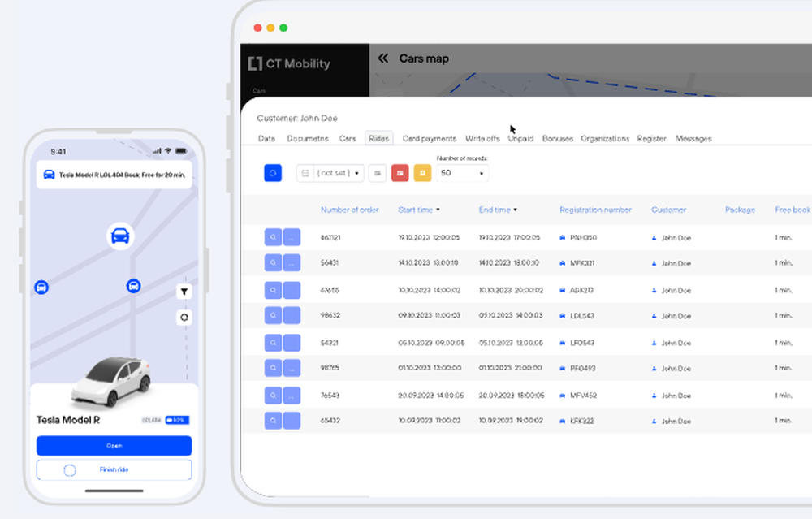Collapse sidebar with double chevron icon

point(382,58)
